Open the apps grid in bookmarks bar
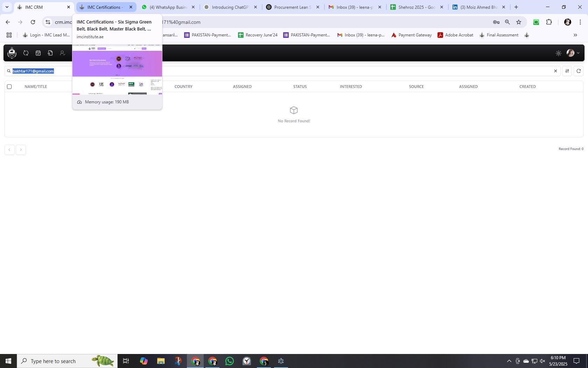Screen dimensions: 588x368 (9, 35)
